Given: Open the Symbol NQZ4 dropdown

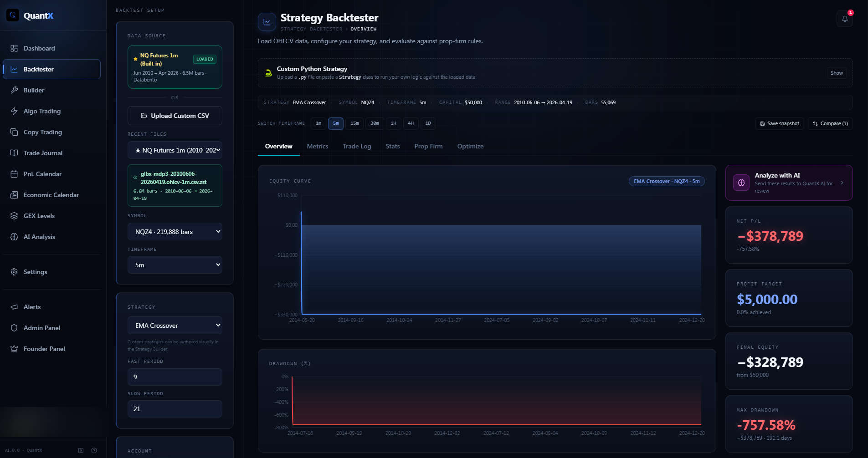Looking at the screenshot, I should [x=175, y=232].
